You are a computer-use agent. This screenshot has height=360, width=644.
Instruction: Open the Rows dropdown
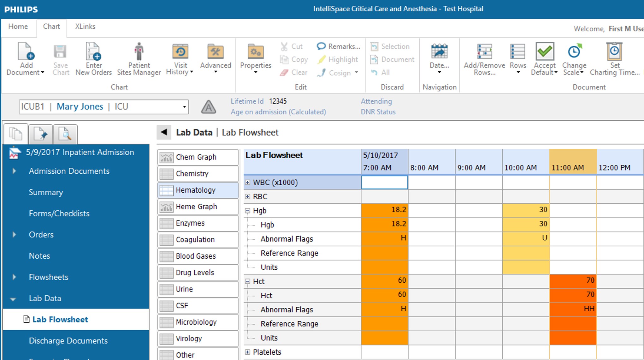pyautogui.click(x=518, y=59)
